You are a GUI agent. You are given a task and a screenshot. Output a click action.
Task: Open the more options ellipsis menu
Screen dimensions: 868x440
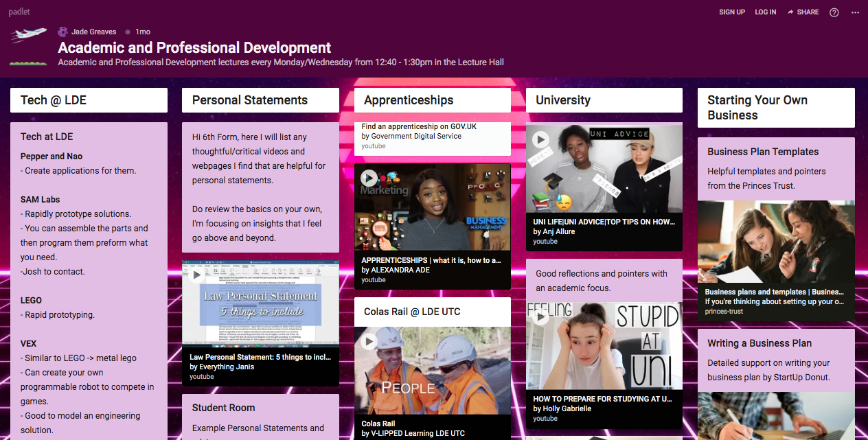(855, 12)
